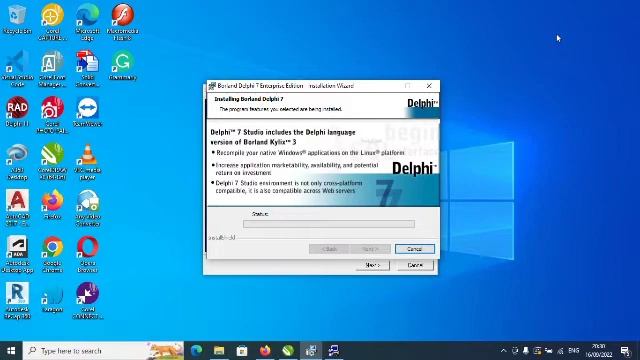
Task: Open the Corel CONNECT desktop shortcut
Action: point(87,300)
